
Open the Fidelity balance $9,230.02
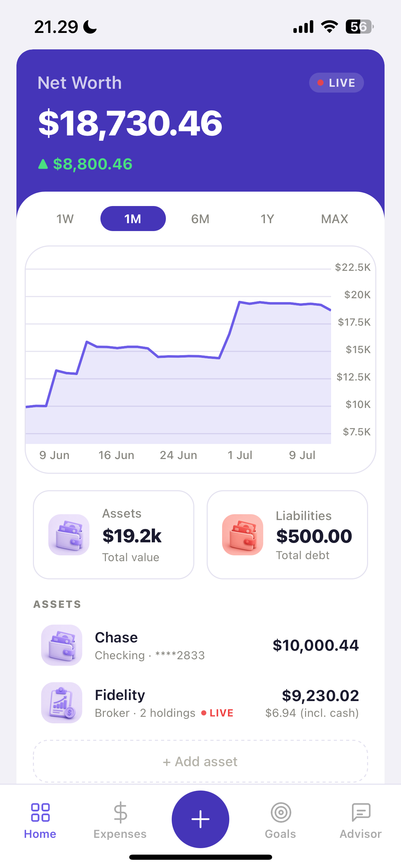pyautogui.click(x=320, y=695)
